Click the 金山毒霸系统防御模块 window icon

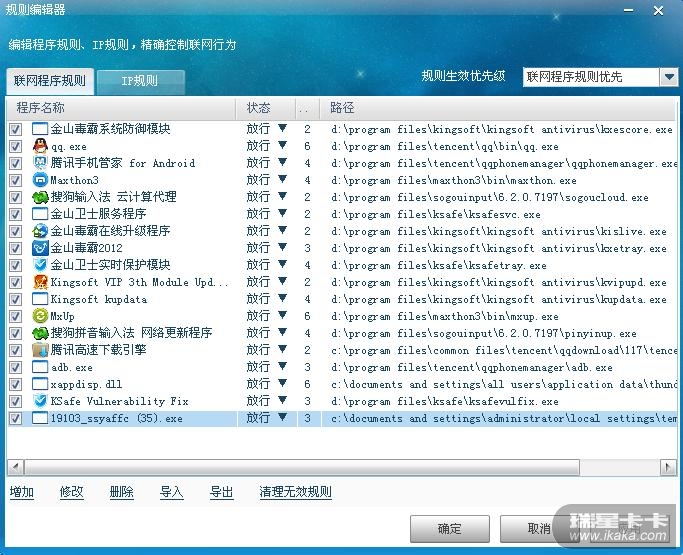(x=40, y=129)
